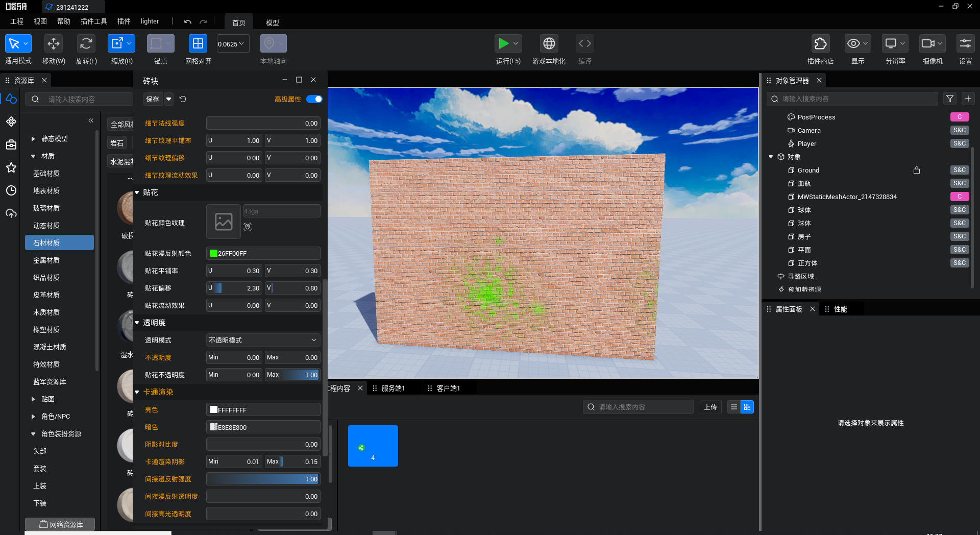
Task: Click the 保存 button in brick panel
Action: tap(153, 99)
